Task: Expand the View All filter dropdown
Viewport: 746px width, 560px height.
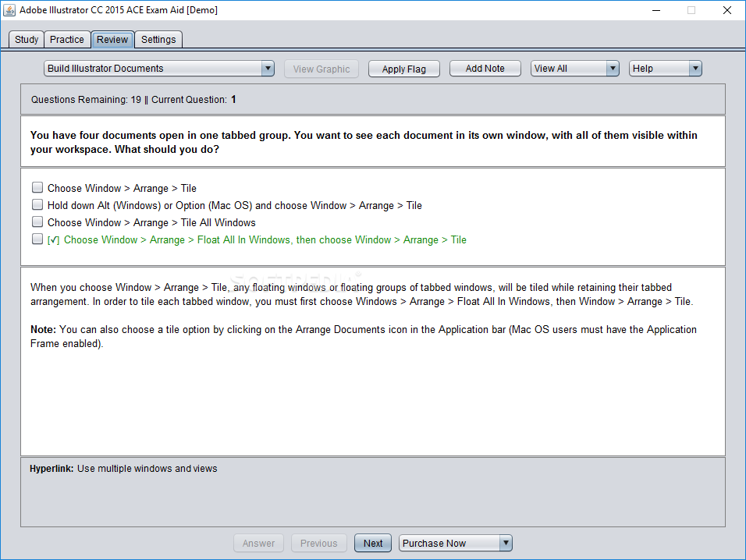Action: (x=575, y=69)
